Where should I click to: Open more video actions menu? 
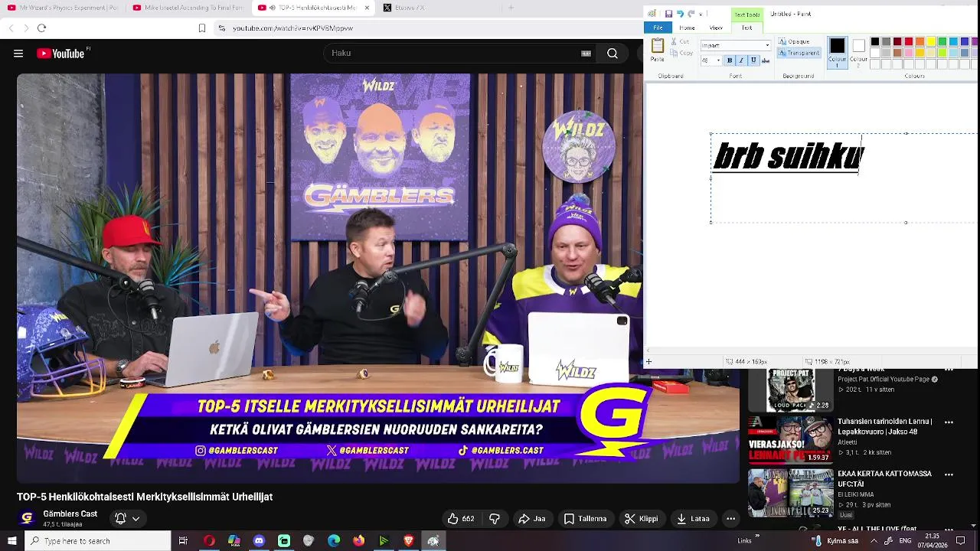pos(730,519)
